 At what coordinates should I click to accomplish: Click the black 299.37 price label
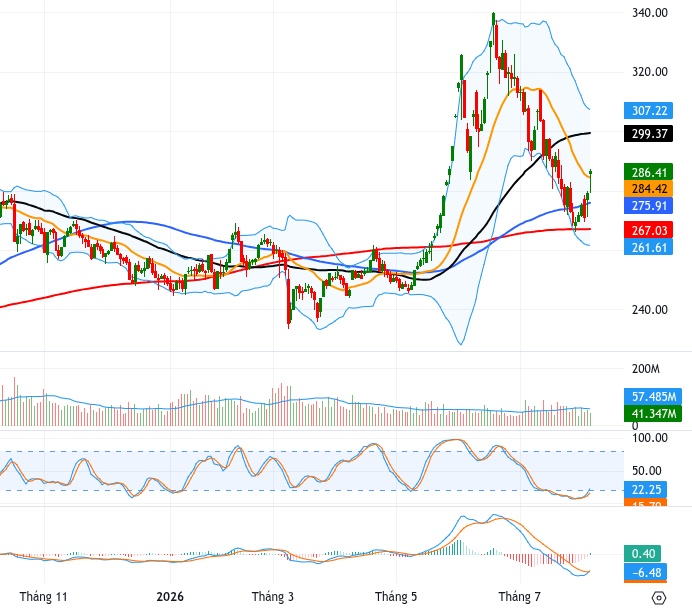coord(648,133)
